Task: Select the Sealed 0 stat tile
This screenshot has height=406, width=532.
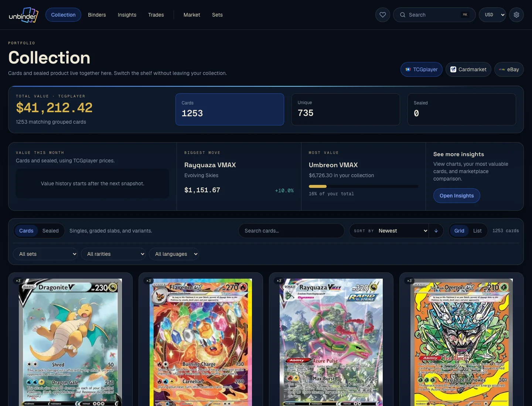Action: click(x=462, y=109)
